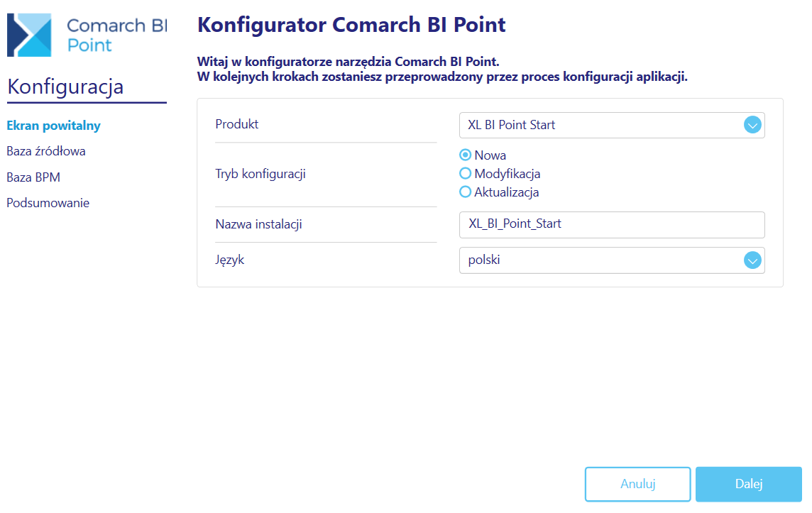The image size is (812, 513).
Task: Click the Tryb konfiguracji label
Action: point(260,174)
